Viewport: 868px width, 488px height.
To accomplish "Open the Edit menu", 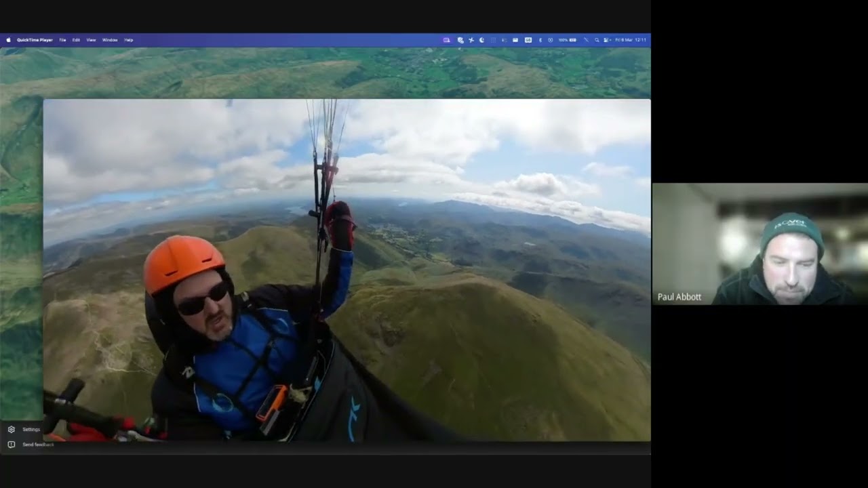I will click(x=76, y=40).
